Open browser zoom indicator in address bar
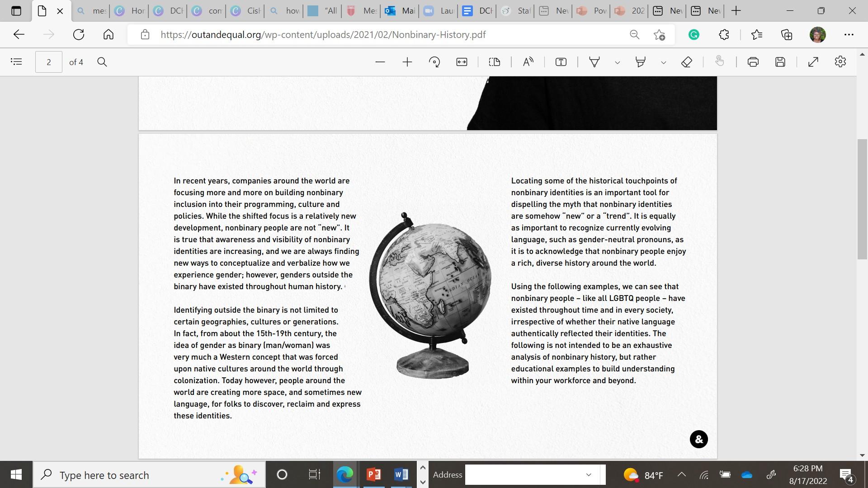 (x=635, y=34)
